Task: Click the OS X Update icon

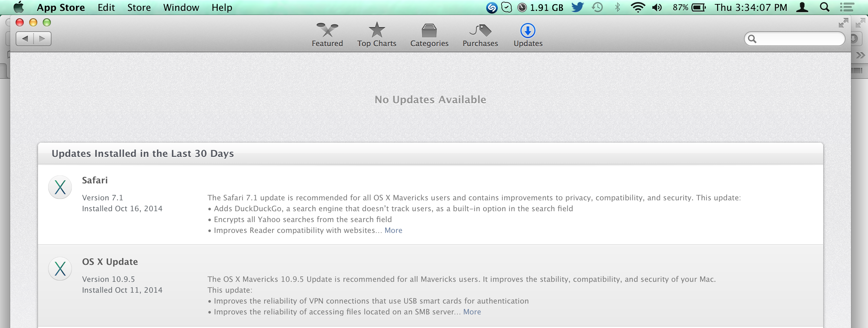Action: 60,269
